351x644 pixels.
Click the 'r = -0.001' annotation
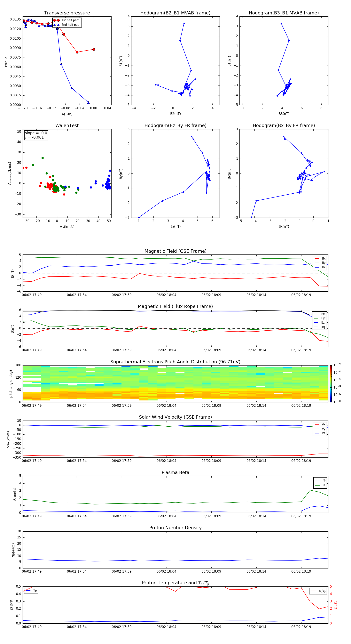pos(35,137)
